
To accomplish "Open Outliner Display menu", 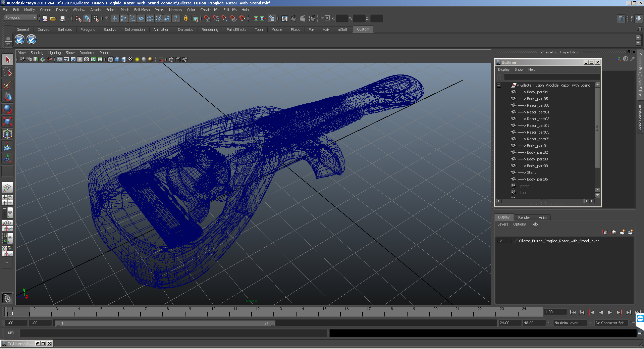I will click(x=503, y=69).
